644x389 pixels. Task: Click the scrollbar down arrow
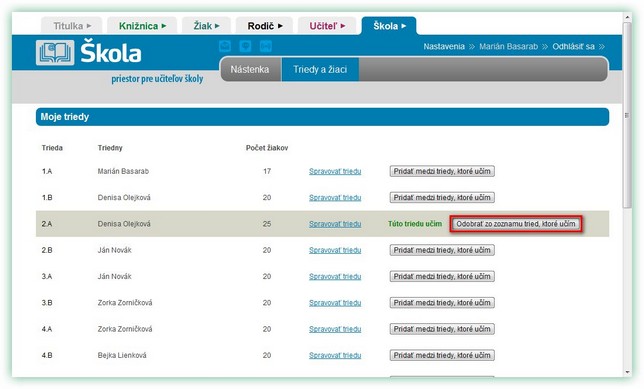pos(627,372)
